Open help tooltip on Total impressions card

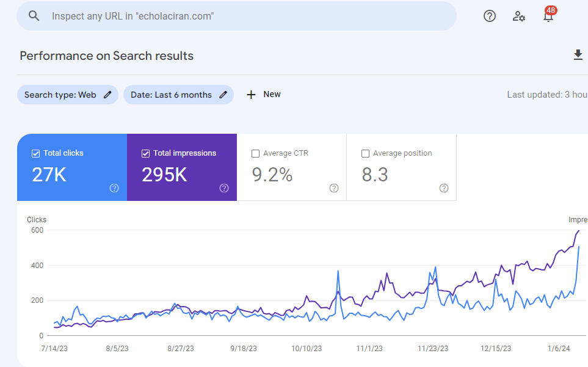coord(224,188)
